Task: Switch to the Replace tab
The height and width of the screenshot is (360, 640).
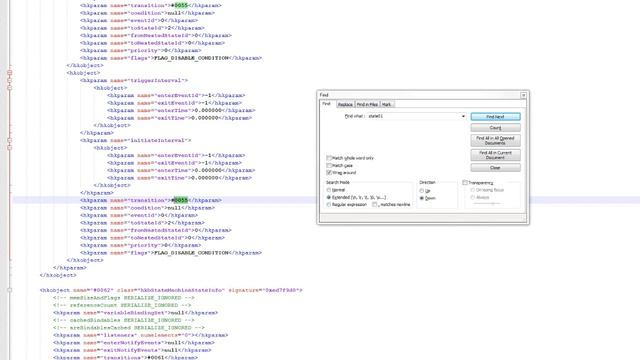Action: [345, 104]
